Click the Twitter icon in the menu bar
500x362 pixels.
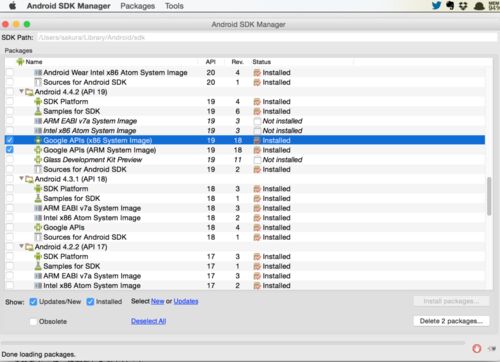tap(437, 5)
